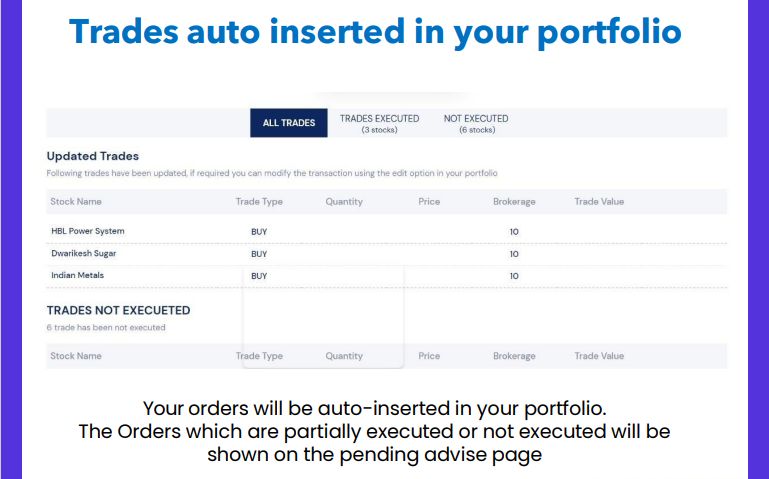
Task: Sort Updated Trades by Stock Name column
Action: click(x=76, y=201)
